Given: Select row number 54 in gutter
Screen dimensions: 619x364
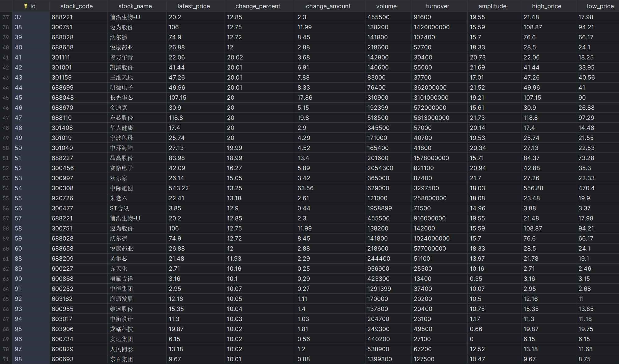Looking at the screenshot, I should point(6,188).
